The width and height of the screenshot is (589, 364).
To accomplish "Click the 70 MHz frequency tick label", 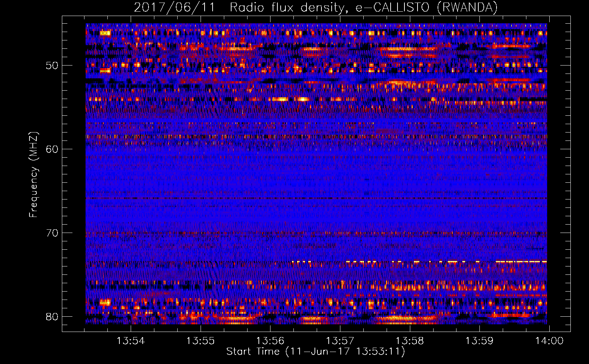I will [52, 233].
